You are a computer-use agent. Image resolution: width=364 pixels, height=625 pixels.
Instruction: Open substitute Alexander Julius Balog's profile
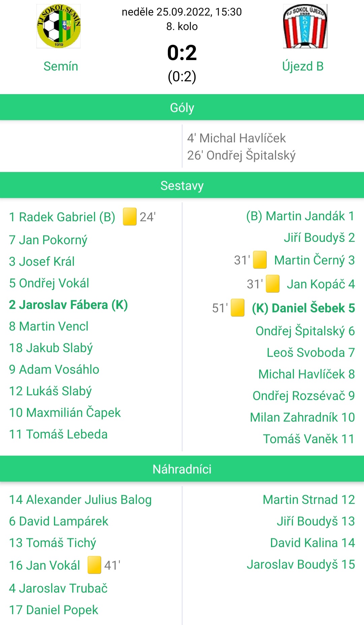pyautogui.click(x=80, y=500)
